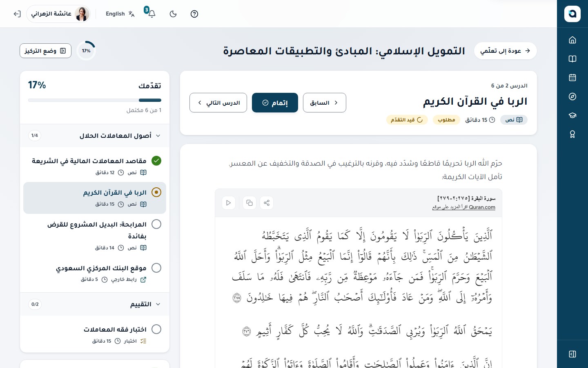Viewport: 588px width, 368px height.
Task: Click the course progress bar
Action: click(95, 100)
